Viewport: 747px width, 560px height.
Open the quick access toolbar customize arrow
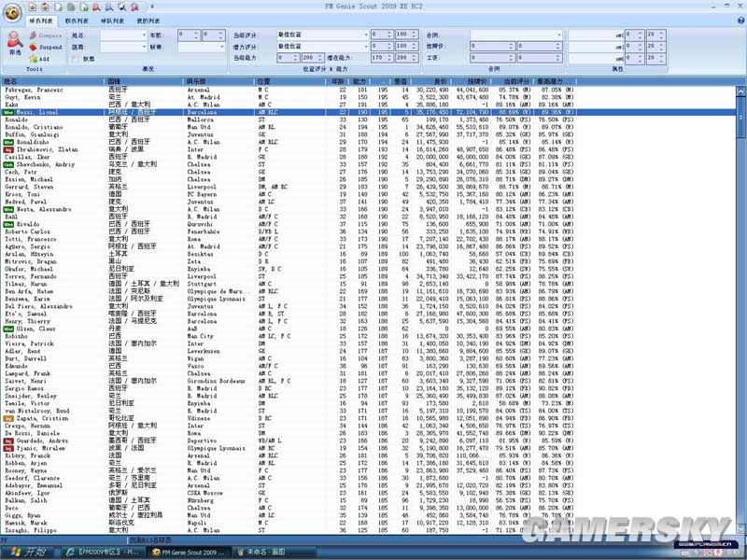click(152, 7)
